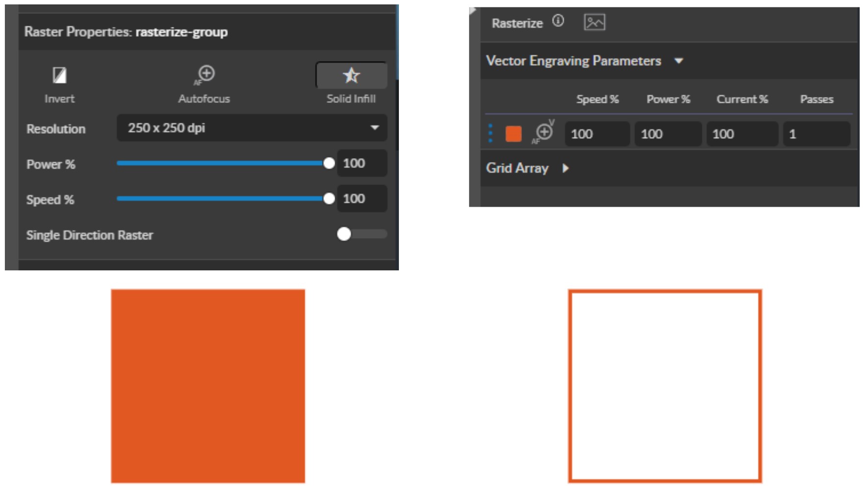Click the vector Speed % input field
This screenshot has height=504, width=864.
pyautogui.click(x=596, y=134)
